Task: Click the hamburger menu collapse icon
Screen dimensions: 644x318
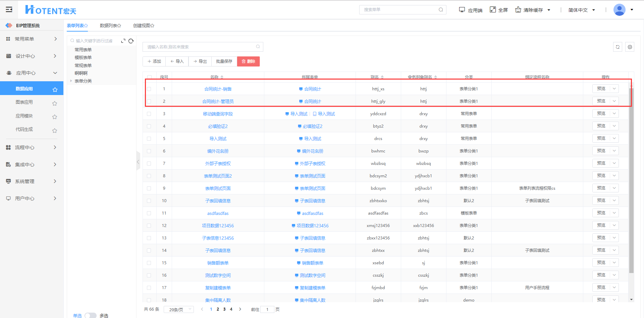Action: (x=9, y=9)
